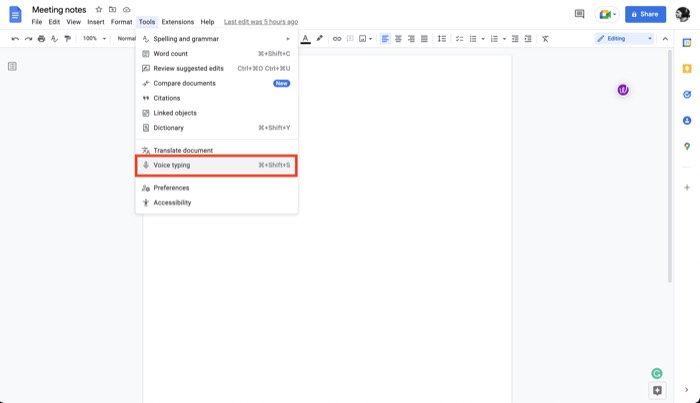Click the decrease indent icon
Viewport: 700px width, 403px height.
pos(515,39)
